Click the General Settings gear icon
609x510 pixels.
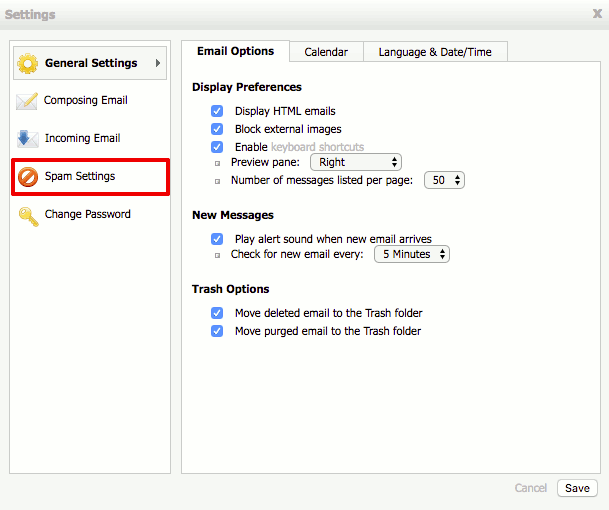28,63
